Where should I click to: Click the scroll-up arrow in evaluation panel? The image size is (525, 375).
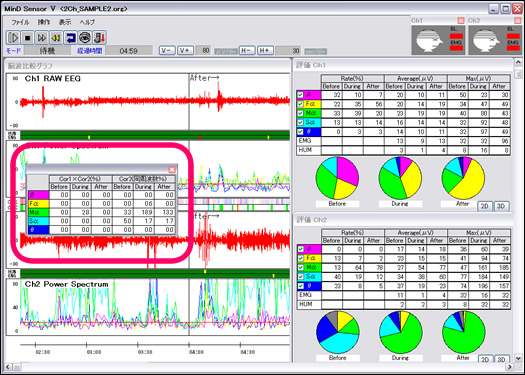[x=518, y=62]
